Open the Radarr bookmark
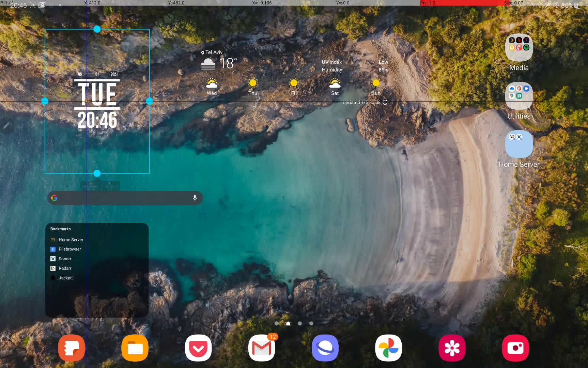Image resolution: width=588 pixels, height=368 pixels. tap(65, 268)
